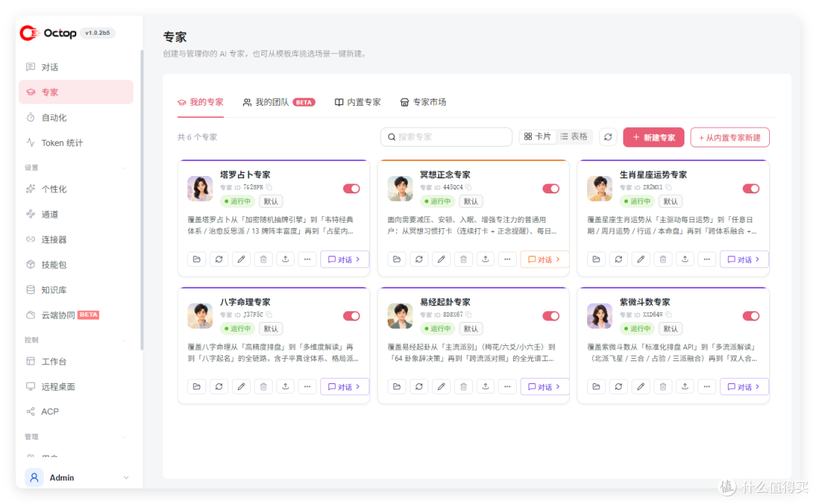The image size is (816, 504).
Task: Open more options on 易经起卦专家 card
Action: [508, 386]
